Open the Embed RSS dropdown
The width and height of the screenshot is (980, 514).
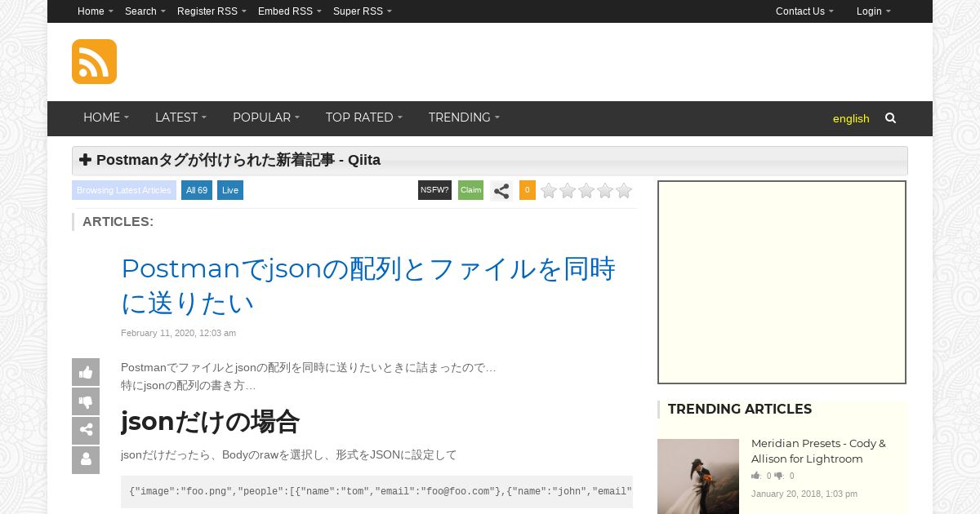point(289,11)
